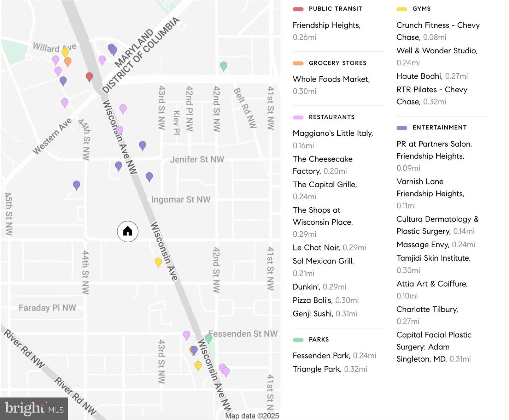Image resolution: width=509 pixels, height=420 pixels.
Task: Click the yellow gym pin near 43rd St NW bottom
Action: (x=198, y=366)
